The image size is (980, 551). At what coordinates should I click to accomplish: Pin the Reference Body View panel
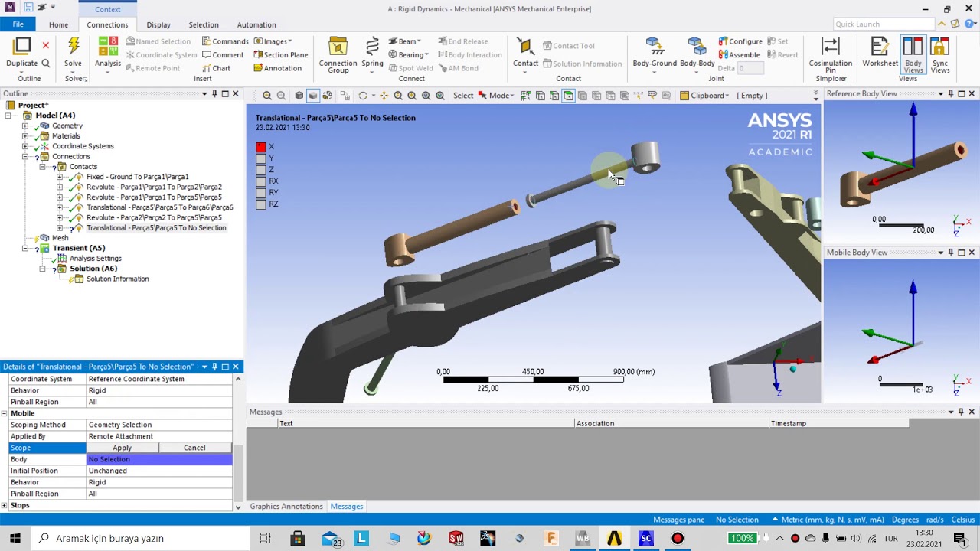(x=950, y=93)
